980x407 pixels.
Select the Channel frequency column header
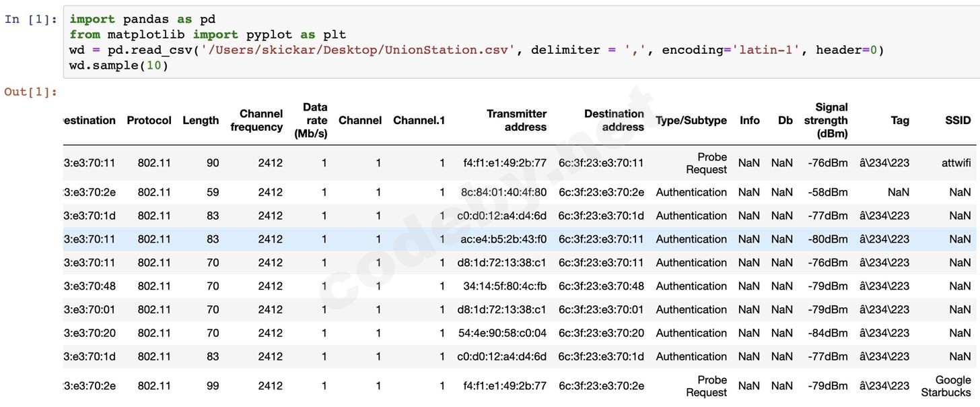(256, 120)
